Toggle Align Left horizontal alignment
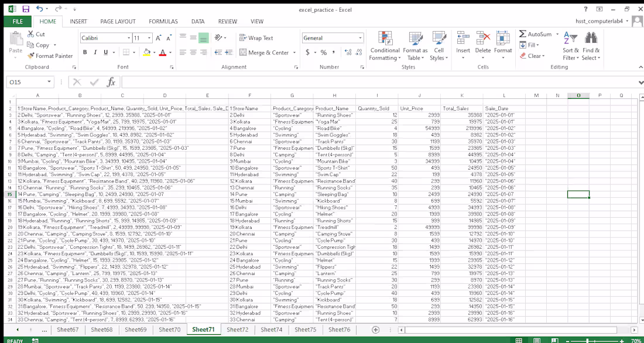The height and width of the screenshot is (343, 644). tap(183, 52)
